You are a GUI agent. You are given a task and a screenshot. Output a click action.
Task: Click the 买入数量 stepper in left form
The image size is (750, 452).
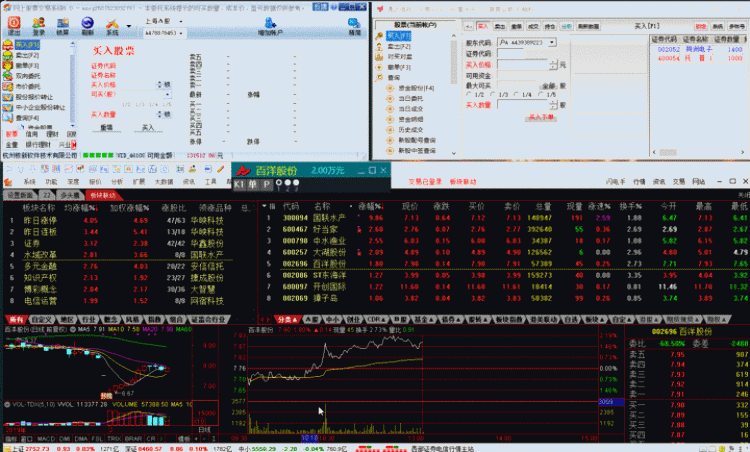point(159,114)
